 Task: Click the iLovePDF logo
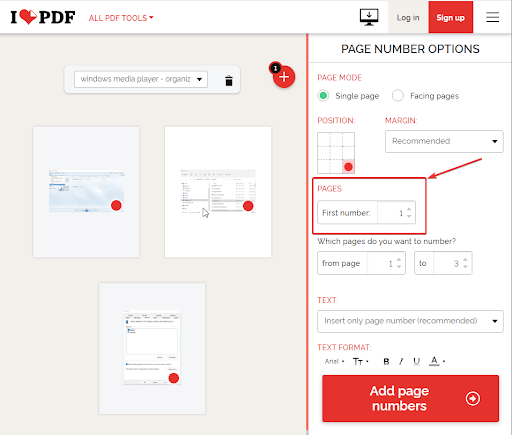coord(43,17)
